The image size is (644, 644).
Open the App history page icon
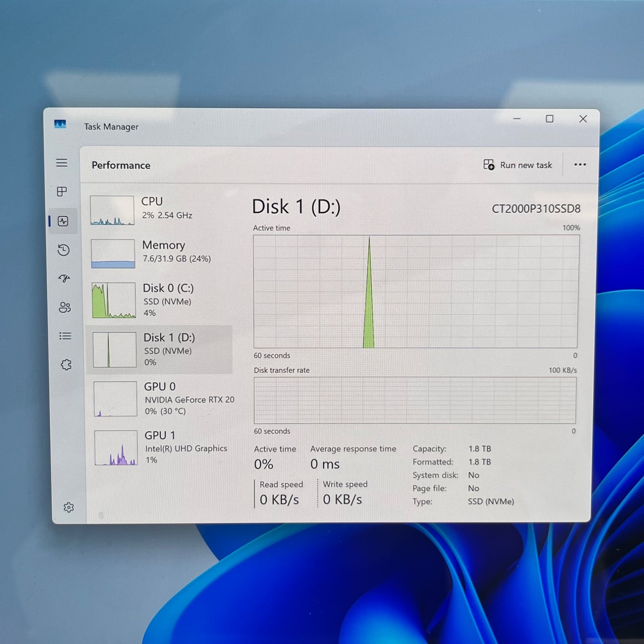[x=64, y=250]
